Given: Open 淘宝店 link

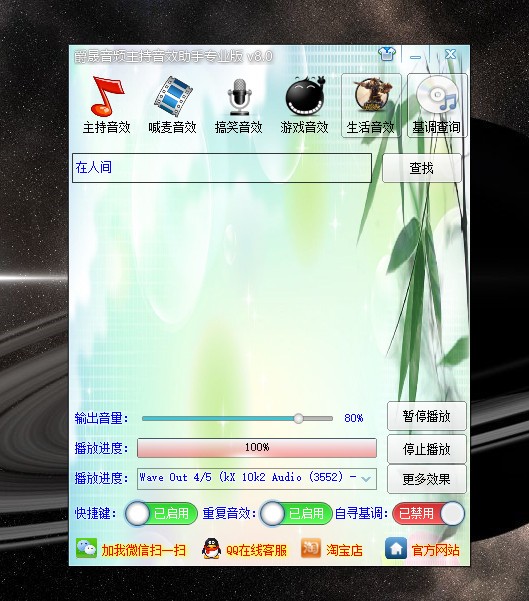Looking at the screenshot, I should tap(344, 550).
